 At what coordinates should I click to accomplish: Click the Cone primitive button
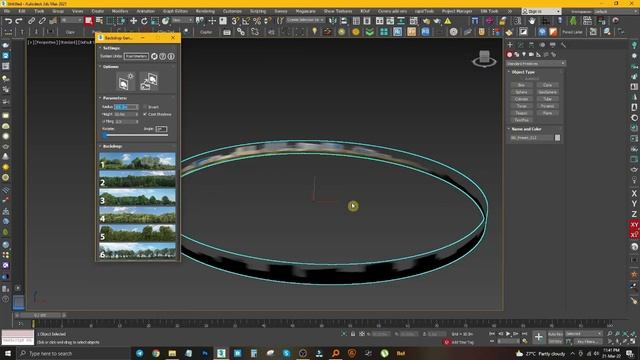[x=547, y=85]
